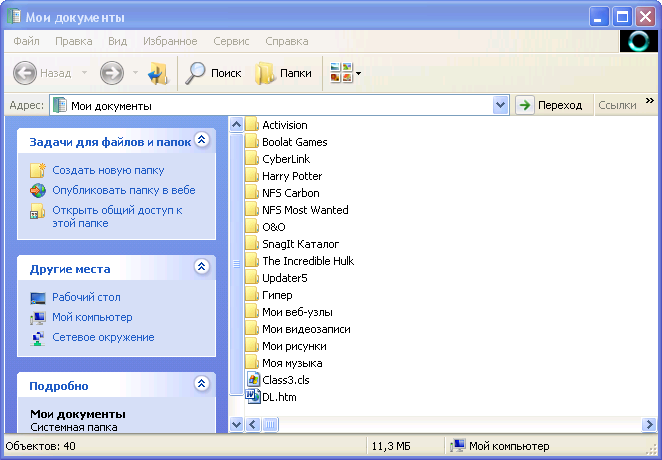662x460 pixels.
Task: Open folder icon next to Activision
Action: [x=252, y=125]
